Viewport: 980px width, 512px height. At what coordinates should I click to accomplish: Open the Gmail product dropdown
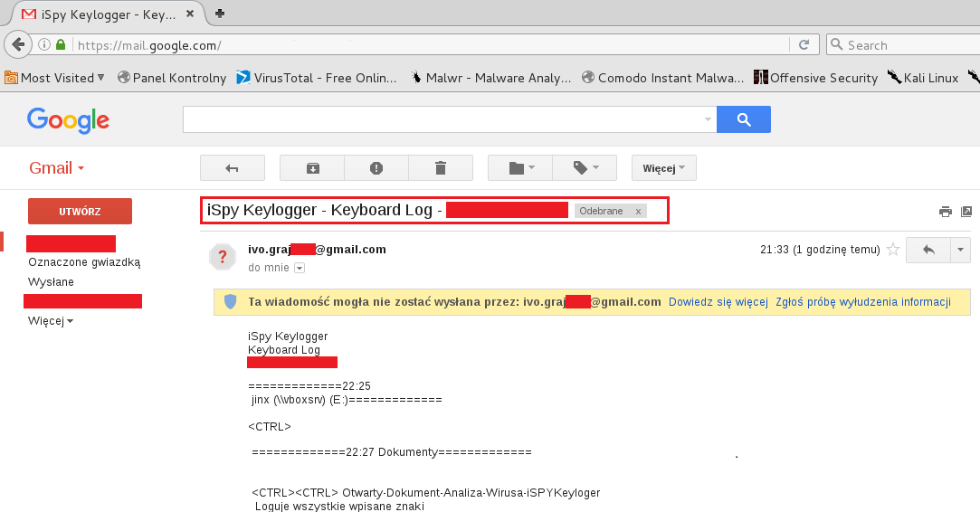coord(56,167)
